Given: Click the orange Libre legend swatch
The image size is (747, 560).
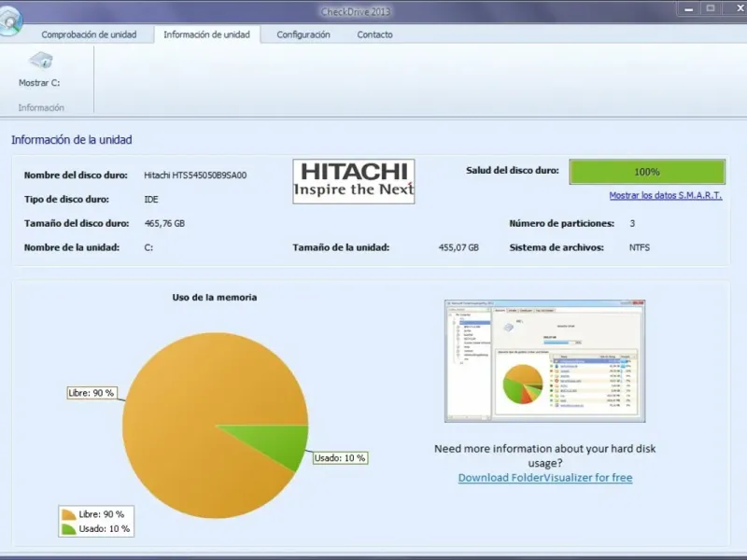Looking at the screenshot, I should pyautogui.click(x=68, y=514).
